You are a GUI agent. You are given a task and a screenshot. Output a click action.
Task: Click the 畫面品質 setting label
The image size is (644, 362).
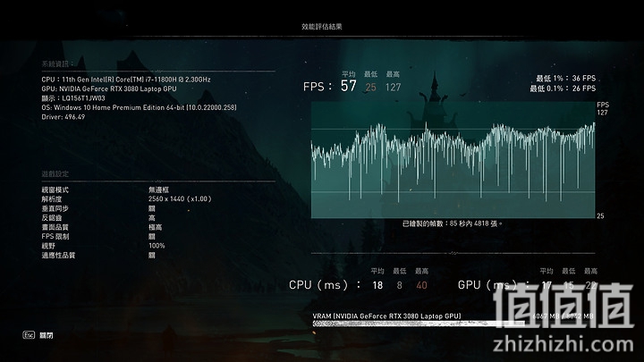click(x=55, y=227)
